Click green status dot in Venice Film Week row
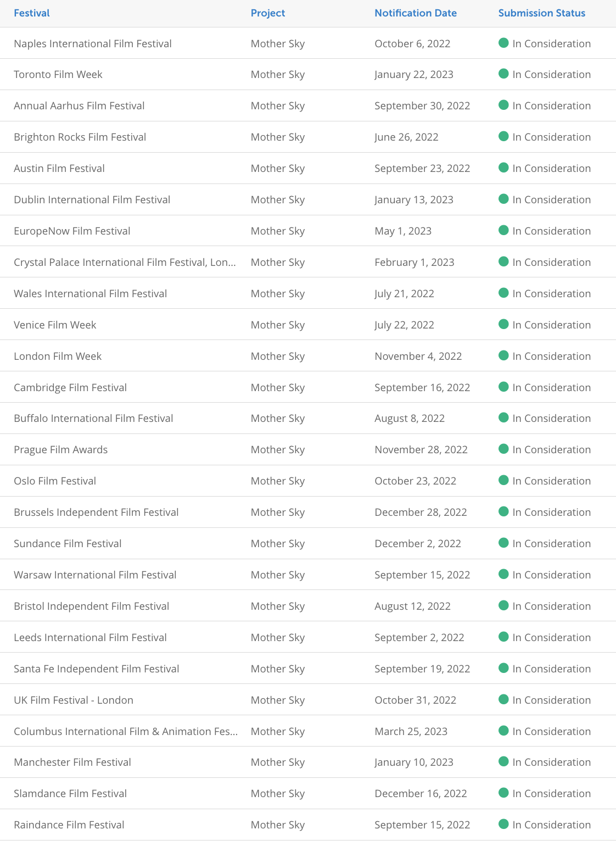The height and width of the screenshot is (846, 616). (x=503, y=324)
